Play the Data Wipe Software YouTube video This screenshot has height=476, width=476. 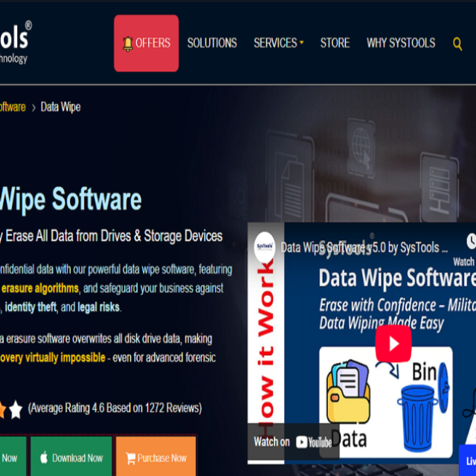pyautogui.click(x=393, y=343)
